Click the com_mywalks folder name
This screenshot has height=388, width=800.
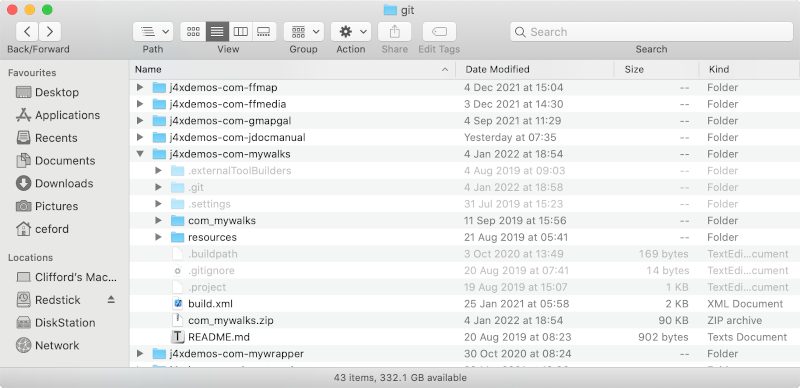(x=222, y=221)
